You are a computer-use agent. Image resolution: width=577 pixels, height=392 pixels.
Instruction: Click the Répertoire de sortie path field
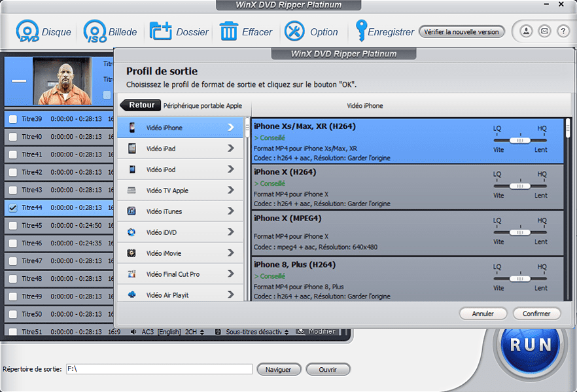click(x=160, y=369)
